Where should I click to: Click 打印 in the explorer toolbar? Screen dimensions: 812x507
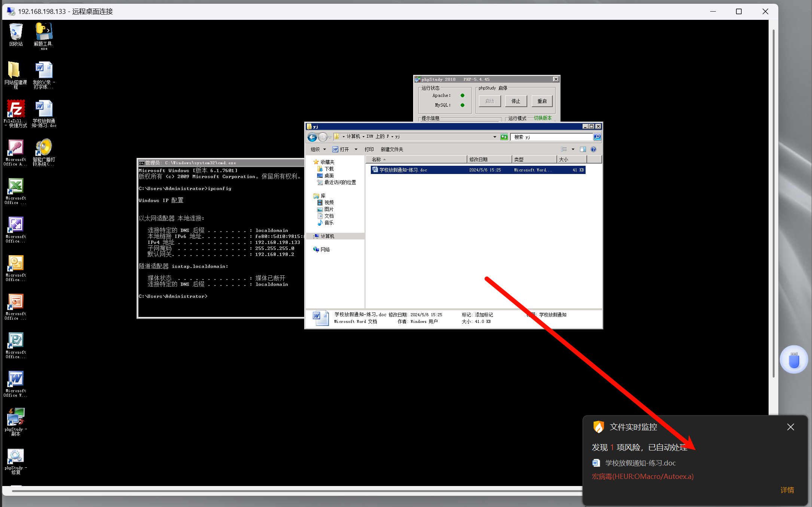(369, 149)
